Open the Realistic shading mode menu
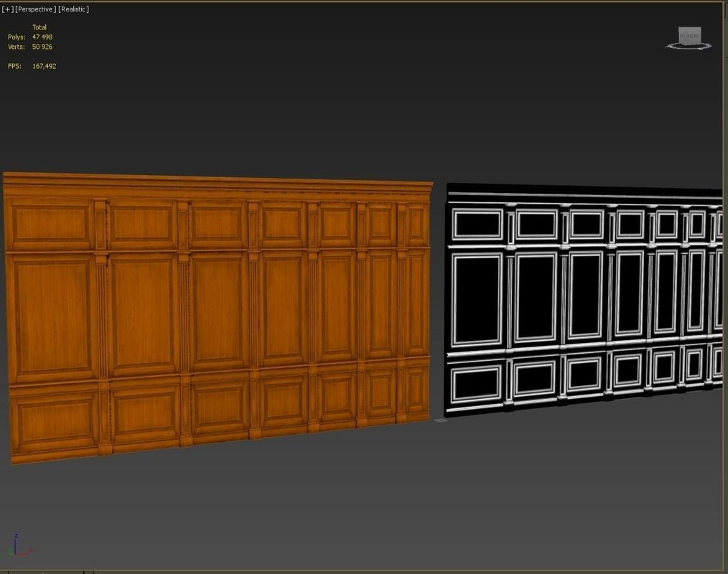 coord(73,9)
